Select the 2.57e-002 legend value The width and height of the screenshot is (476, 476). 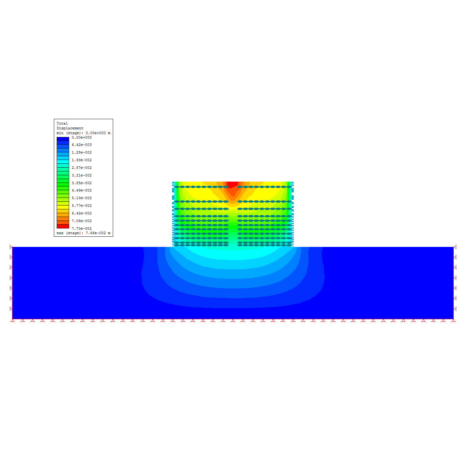82,168
